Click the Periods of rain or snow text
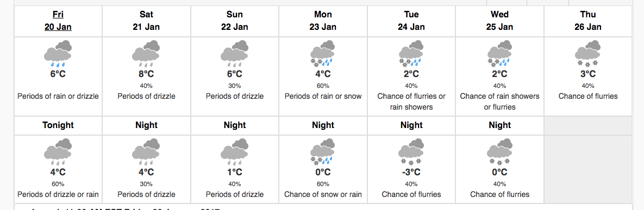The width and height of the screenshot is (644, 210). coord(323,97)
